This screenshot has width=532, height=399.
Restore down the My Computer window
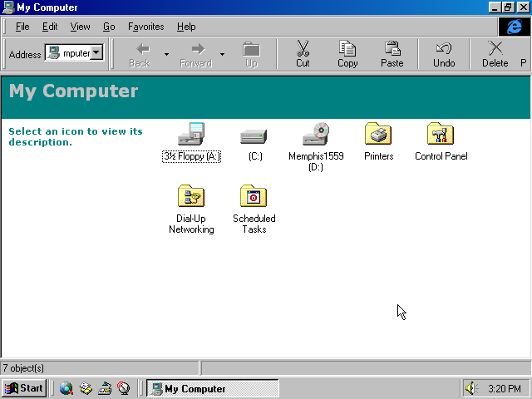tap(508, 7)
